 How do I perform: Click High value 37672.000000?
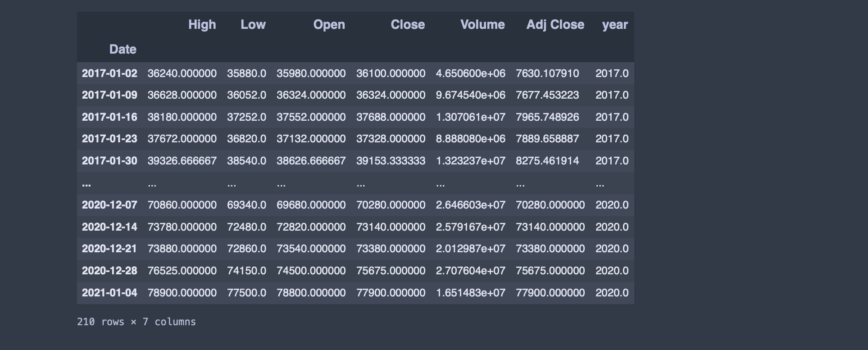point(182,139)
